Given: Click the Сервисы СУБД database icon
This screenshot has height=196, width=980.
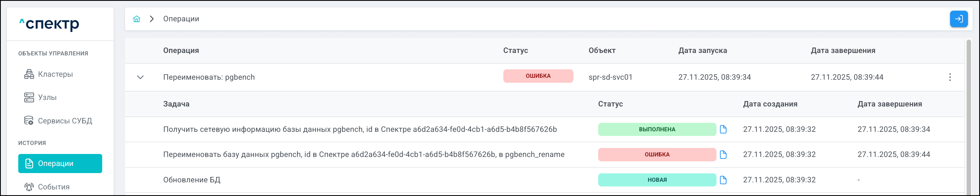Looking at the screenshot, I should click(x=29, y=121).
